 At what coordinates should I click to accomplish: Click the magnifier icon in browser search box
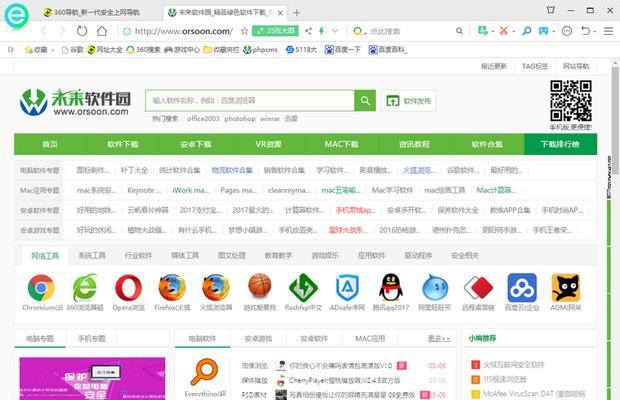[459, 31]
